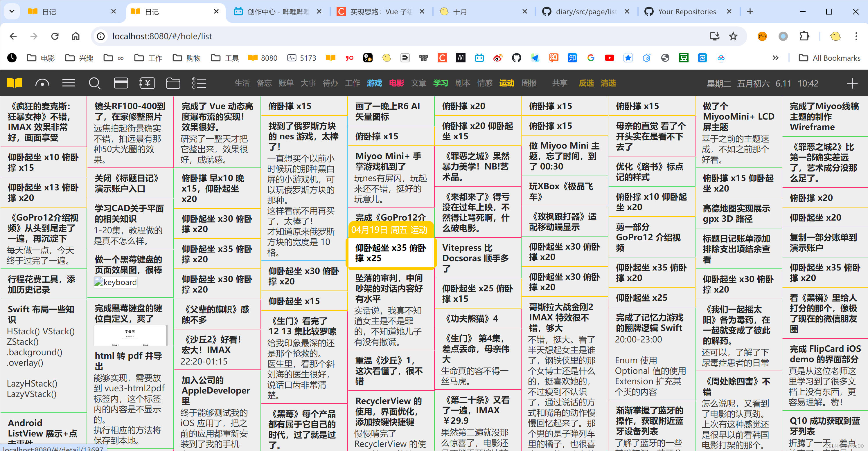Toggle 游戏 category filter
This screenshot has width=868, height=451.
374,83
